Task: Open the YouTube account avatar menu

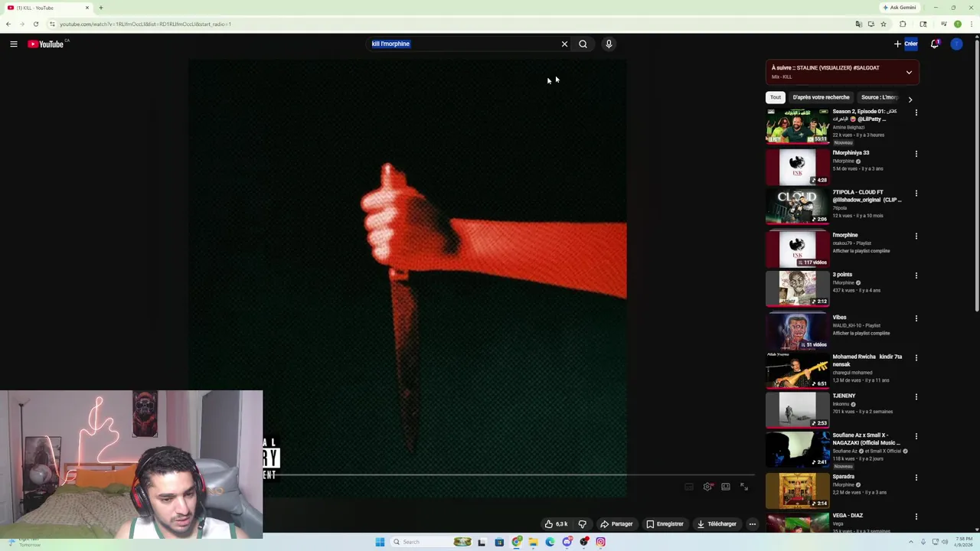Action: tap(956, 44)
